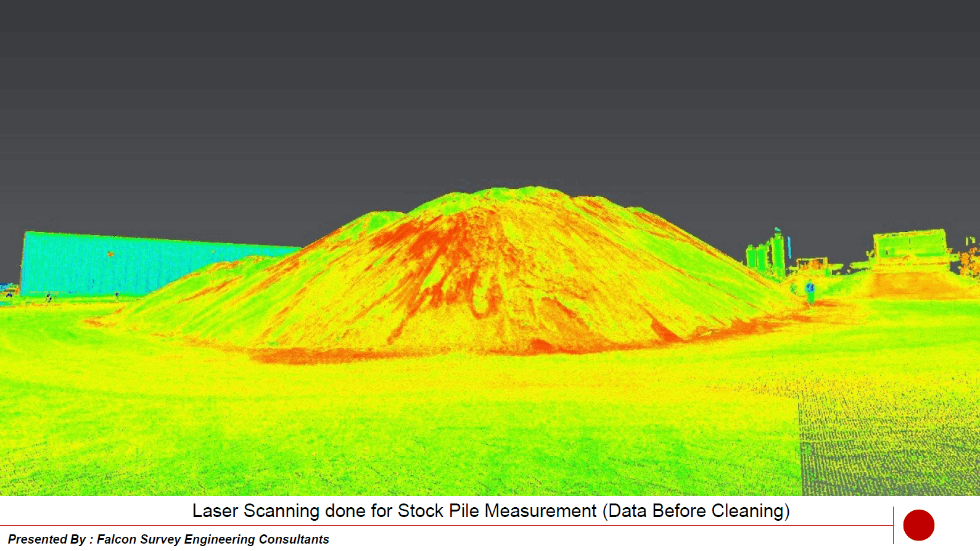The width and height of the screenshot is (980, 551).
Task: Click the red circle at the bottom right
Action: point(918,525)
